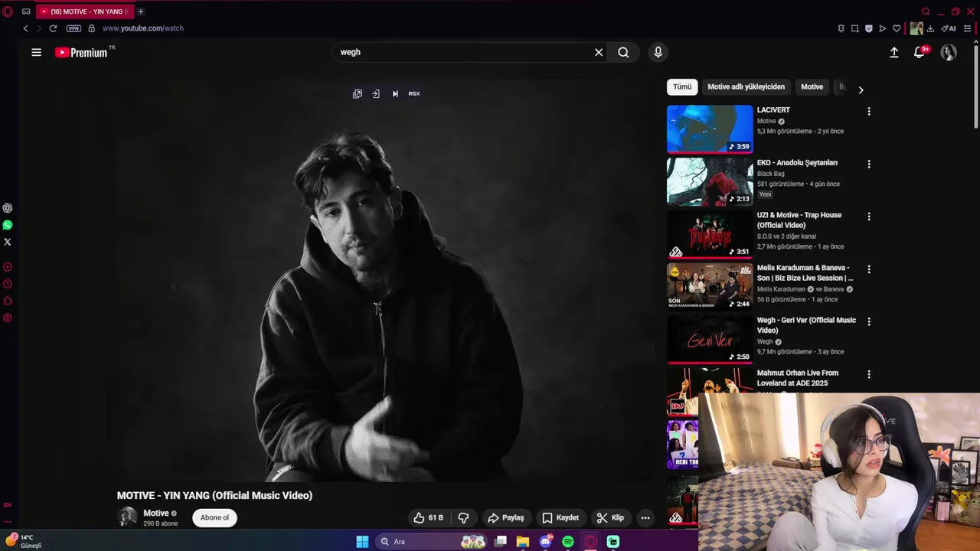Image resolution: width=980 pixels, height=551 pixels.
Task: Select Motive adlı yükleyiciden chip
Action: [746, 86]
